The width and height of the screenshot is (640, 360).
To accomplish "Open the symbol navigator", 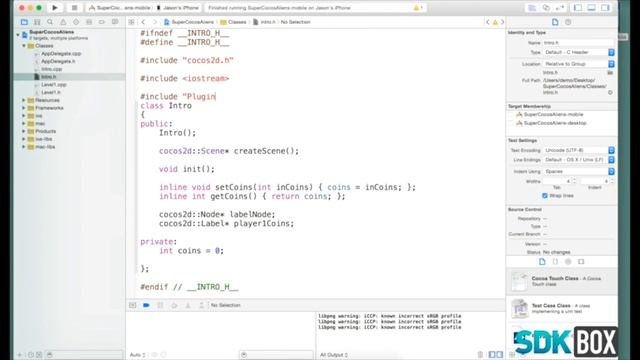I will tap(37, 22).
